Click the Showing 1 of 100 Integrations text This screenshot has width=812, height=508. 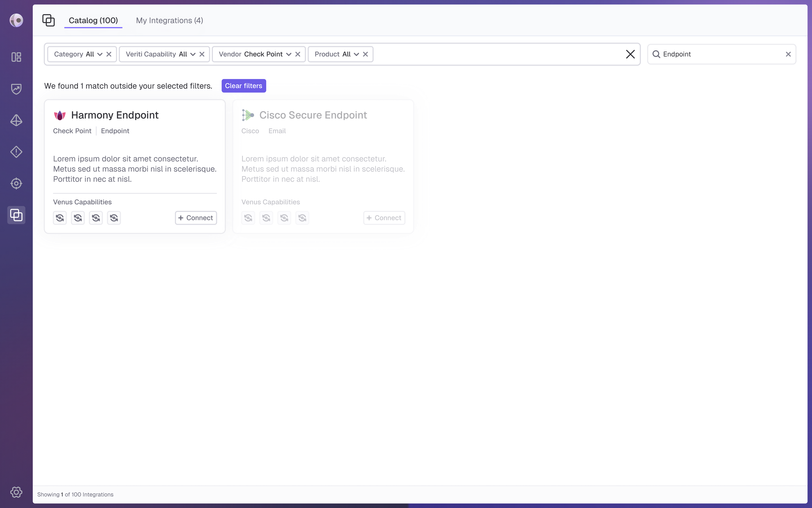[x=75, y=495]
